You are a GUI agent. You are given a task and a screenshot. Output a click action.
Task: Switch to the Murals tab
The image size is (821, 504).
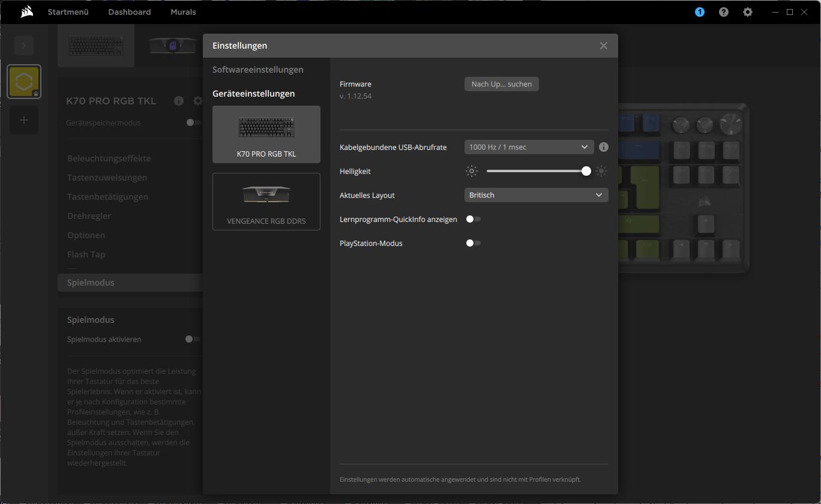[183, 12]
